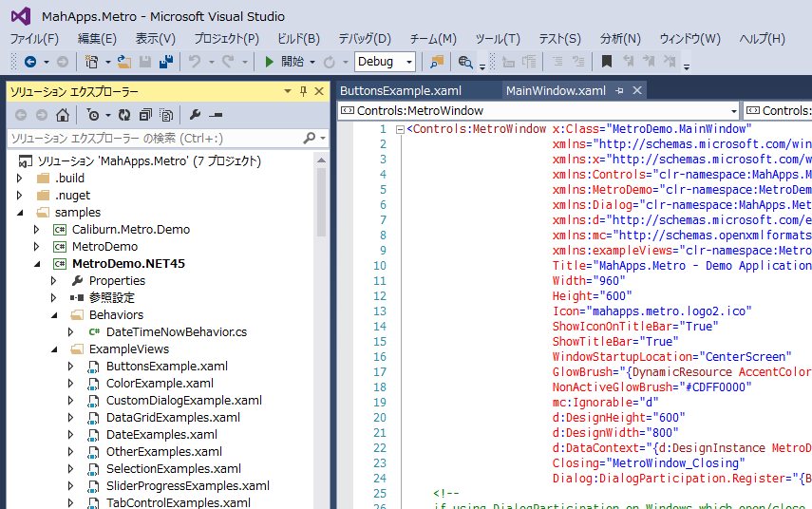This screenshot has height=509, width=812.
Task: Click the Previous Bookmark icon
Action: [628, 62]
